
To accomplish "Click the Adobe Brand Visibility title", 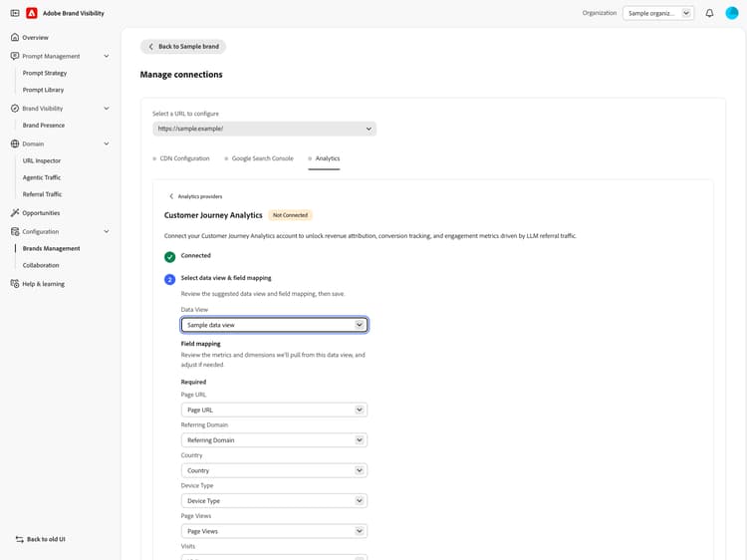I will click(x=74, y=13).
